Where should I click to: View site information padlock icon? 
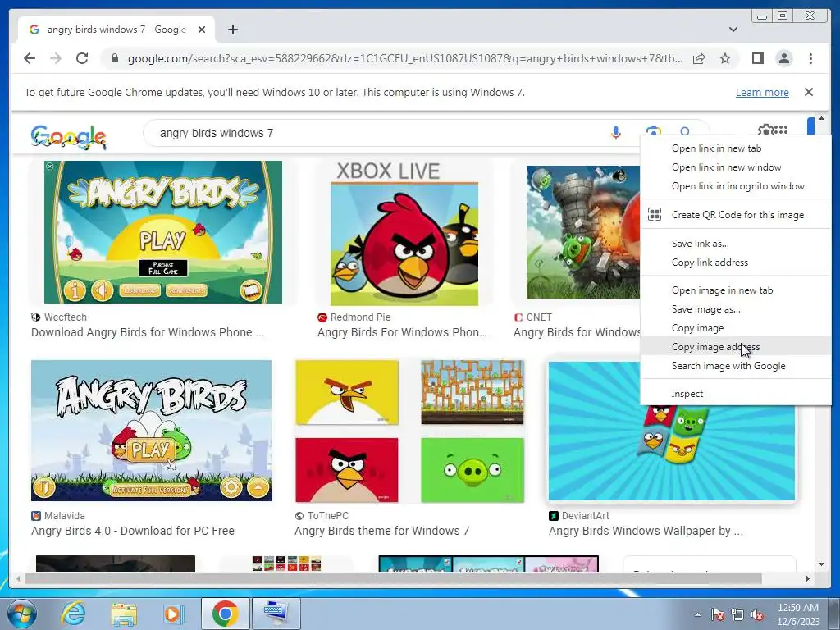point(114,58)
